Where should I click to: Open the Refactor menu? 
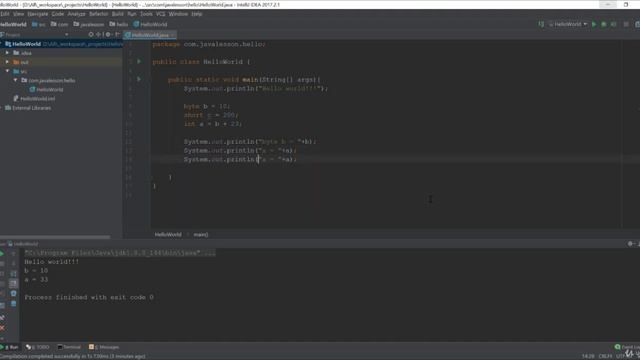(98, 14)
